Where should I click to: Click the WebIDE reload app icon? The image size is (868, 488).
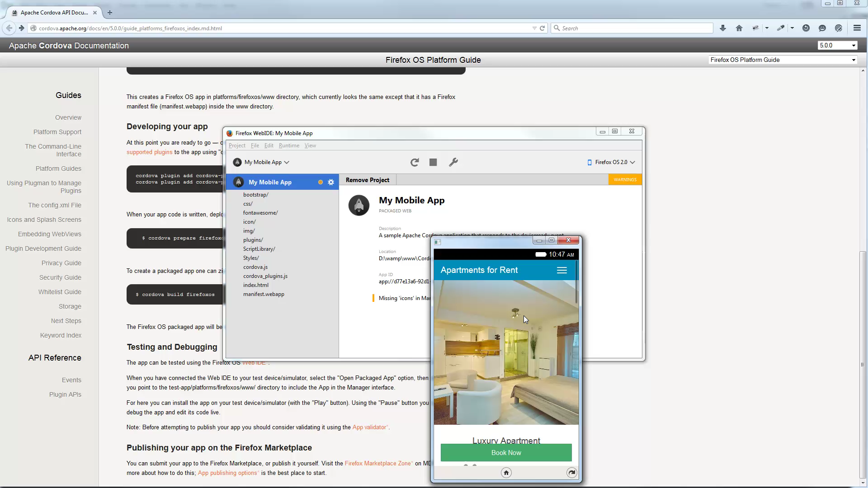[415, 162]
